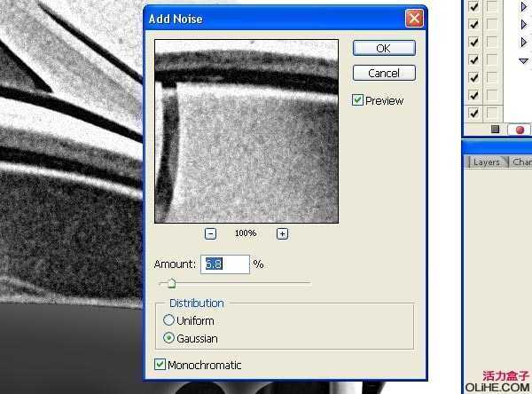Expand the topmost right-pointing triangle in Actions

tap(523, 6)
